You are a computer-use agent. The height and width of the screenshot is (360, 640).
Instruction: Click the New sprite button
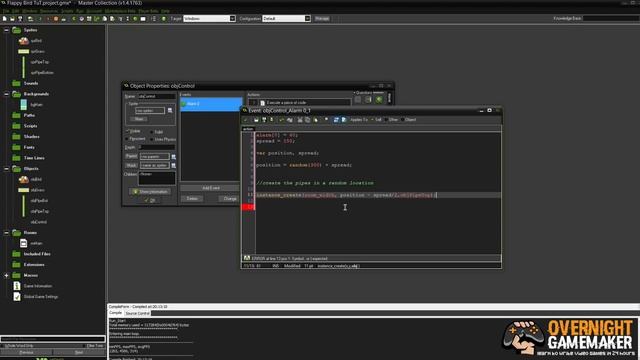(139, 119)
